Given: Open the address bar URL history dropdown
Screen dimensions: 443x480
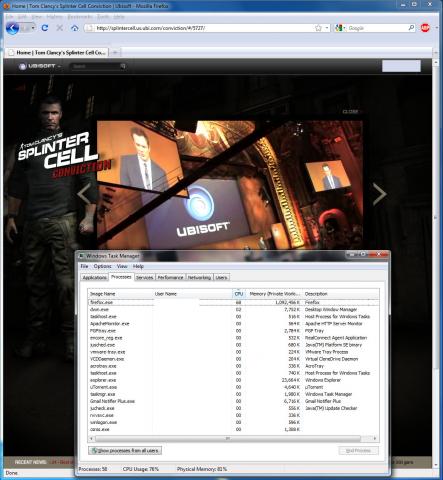Looking at the screenshot, I should coord(327,28).
